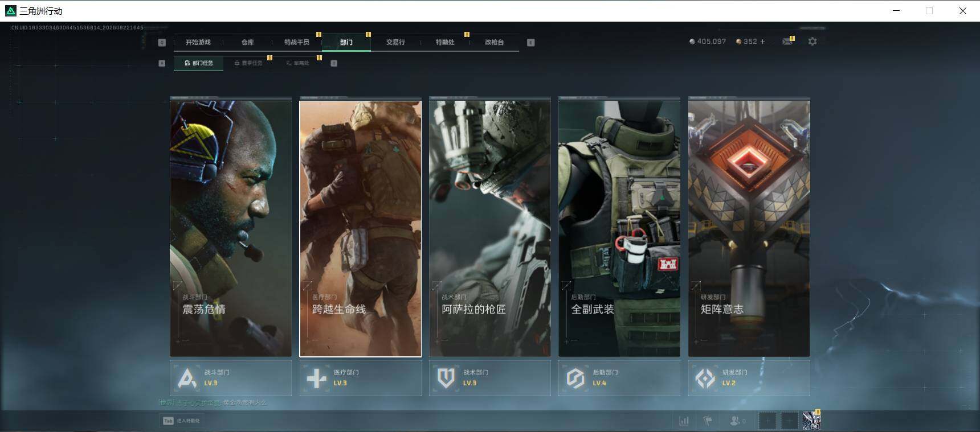Screen dimensions: 980x432
Task: Click the Tab key icon for 特勤处
Action: click(x=168, y=421)
